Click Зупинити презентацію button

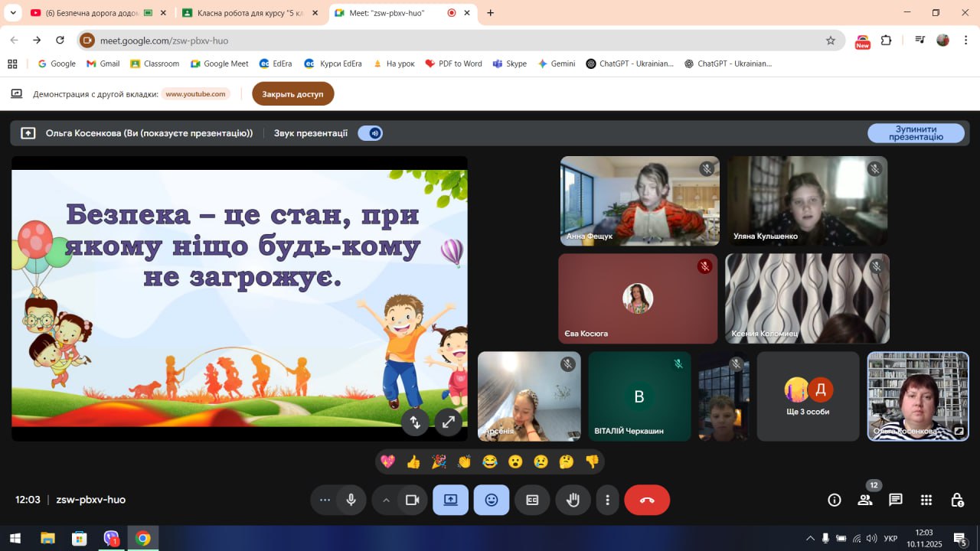click(x=916, y=133)
